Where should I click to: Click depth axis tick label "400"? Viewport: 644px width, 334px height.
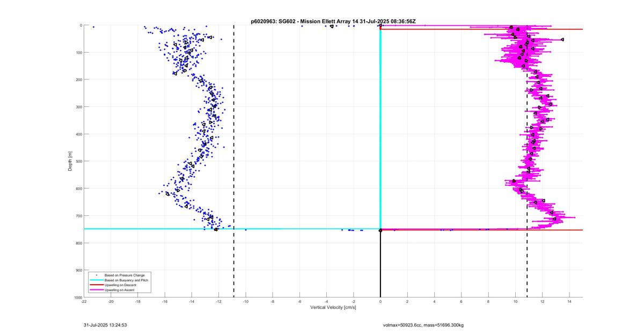click(78, 134)
